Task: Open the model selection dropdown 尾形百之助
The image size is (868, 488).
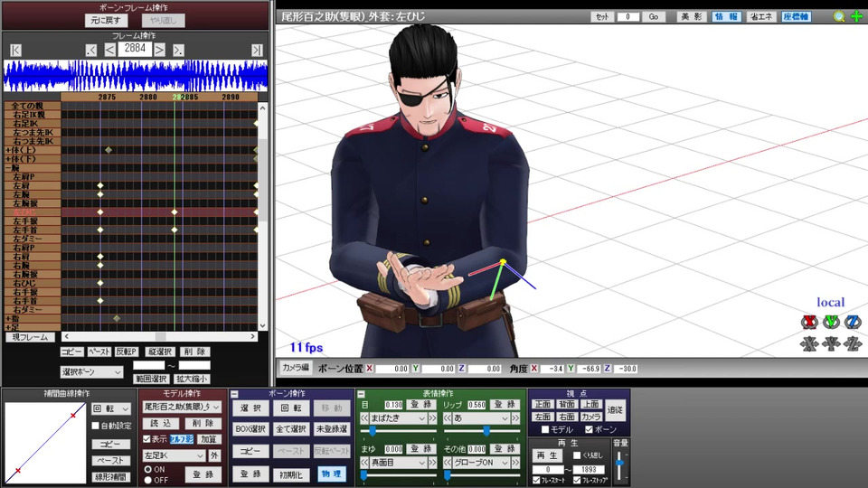Action: click(182, 407)
